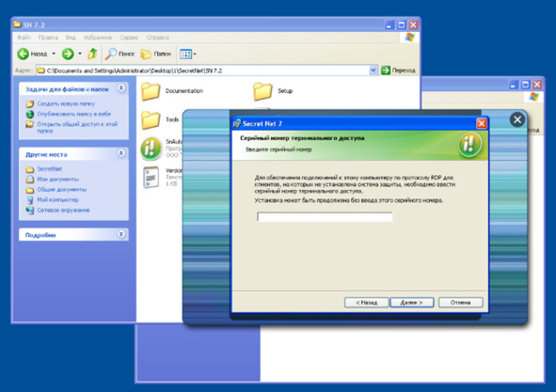The image size is (556, 392).
Task: Click the green Forward arrow icon
Action: pos(68,54)
